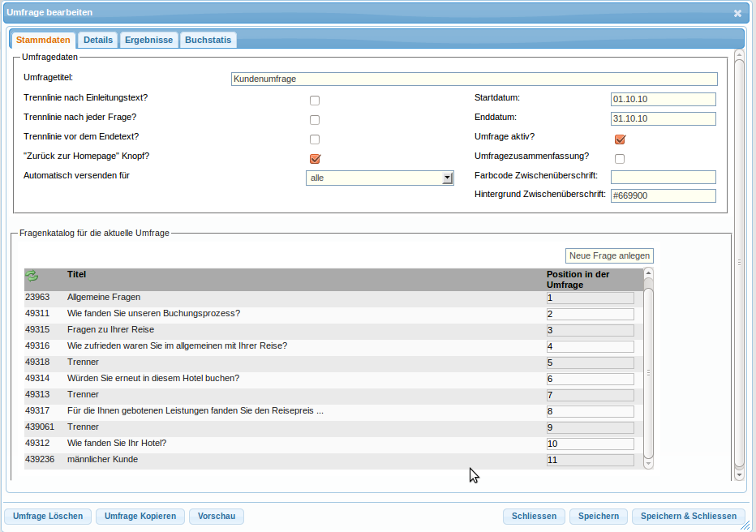756x532 pixels.
Task: Open the Vorschau preview button
Action: pos(217,516)
